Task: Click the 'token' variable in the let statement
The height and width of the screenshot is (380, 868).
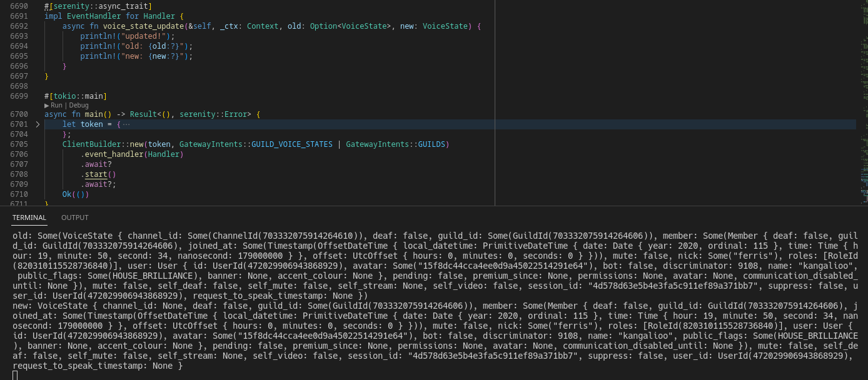Action: pos(91,124)
